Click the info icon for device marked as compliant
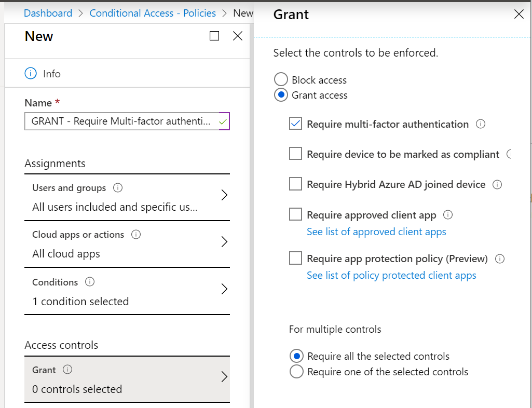Viewport: 532px width, 408px height. 509,154
